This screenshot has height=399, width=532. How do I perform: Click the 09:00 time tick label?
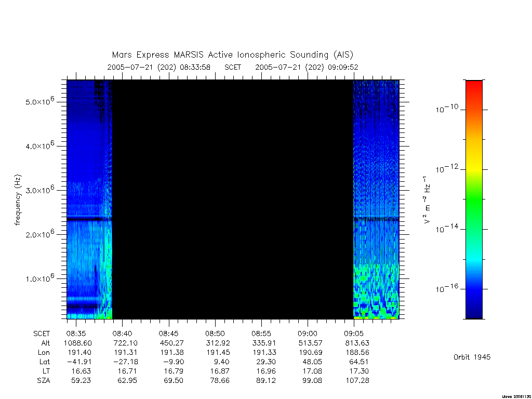click(x=308, y=334)
